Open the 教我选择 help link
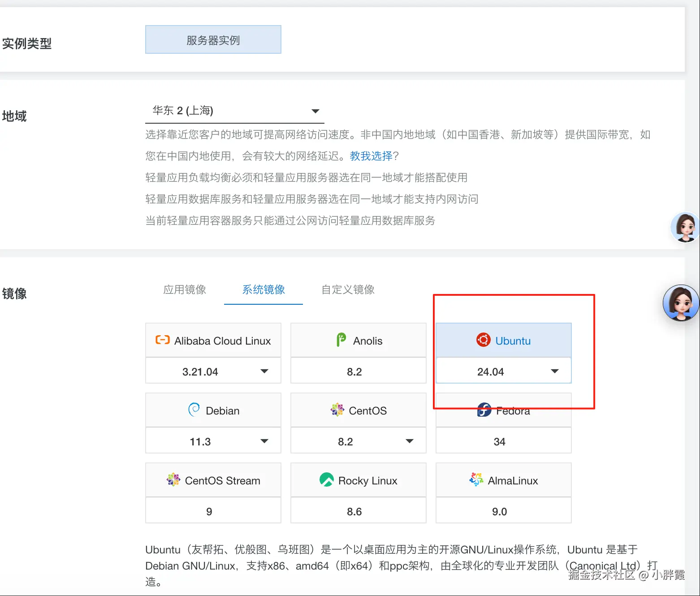The height and width of the screenshot is (596, 700). 371,156
